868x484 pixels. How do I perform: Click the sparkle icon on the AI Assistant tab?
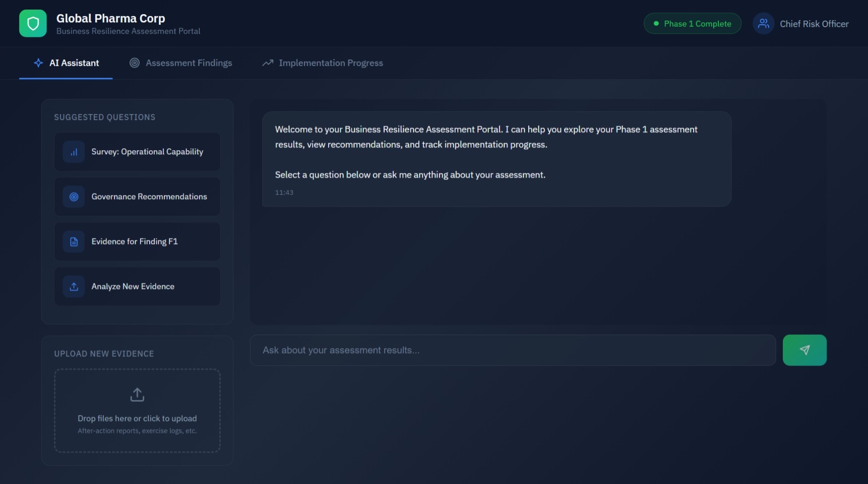tap(38, 63)
